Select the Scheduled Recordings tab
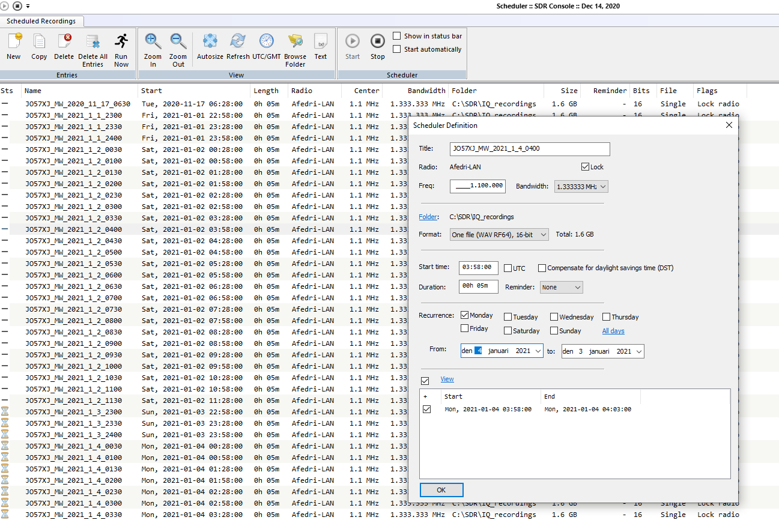The width and height of the screenshot is (779, 532). [x=41, y=21]
